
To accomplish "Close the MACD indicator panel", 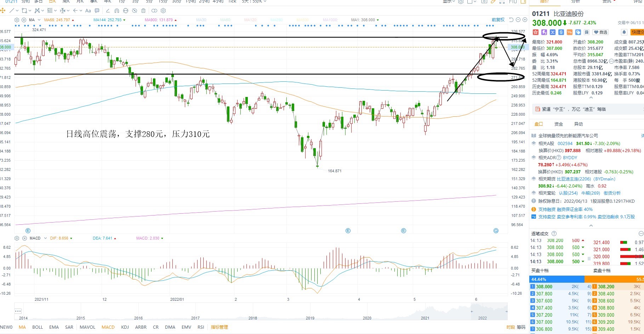I will [x=24, y=238].
